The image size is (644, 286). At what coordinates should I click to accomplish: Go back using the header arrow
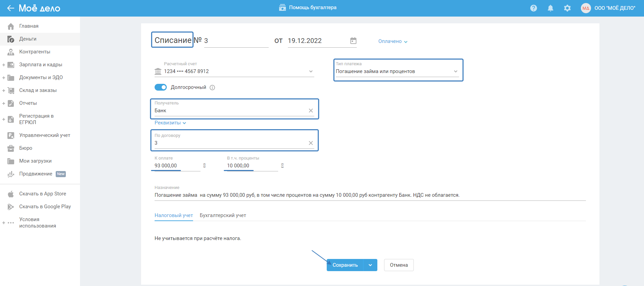pos(10,8)
